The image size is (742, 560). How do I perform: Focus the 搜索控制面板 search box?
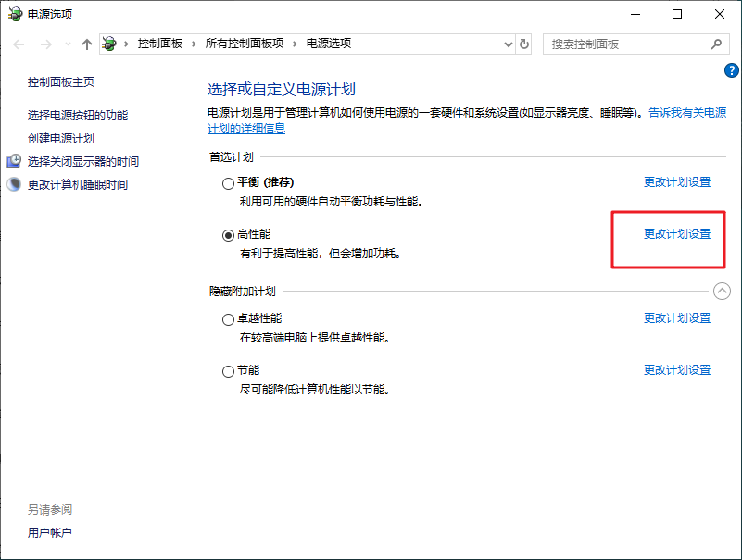(636, 44)
